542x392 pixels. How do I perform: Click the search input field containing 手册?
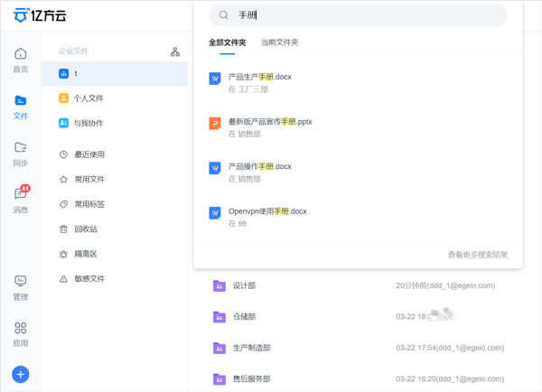tap(361, 15)
